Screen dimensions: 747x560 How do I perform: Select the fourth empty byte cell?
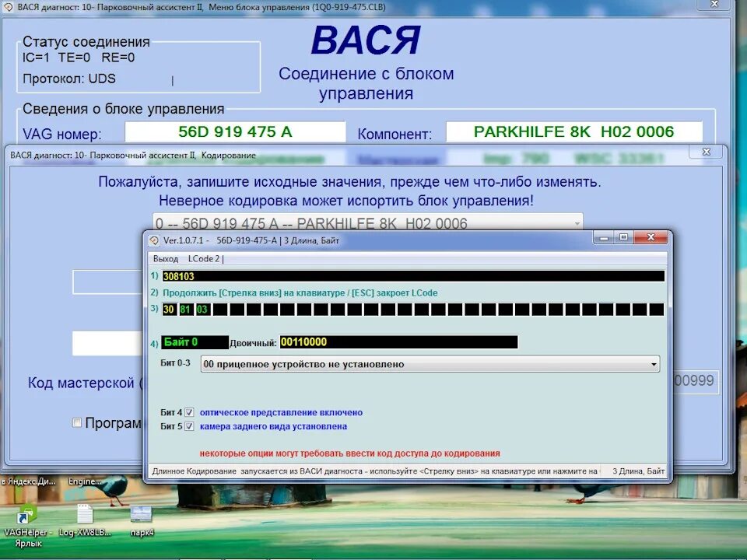pos(271,310)
